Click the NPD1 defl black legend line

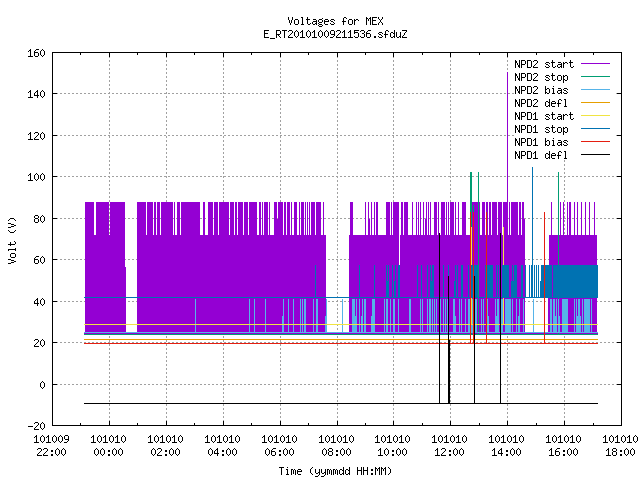coord(595,155)
